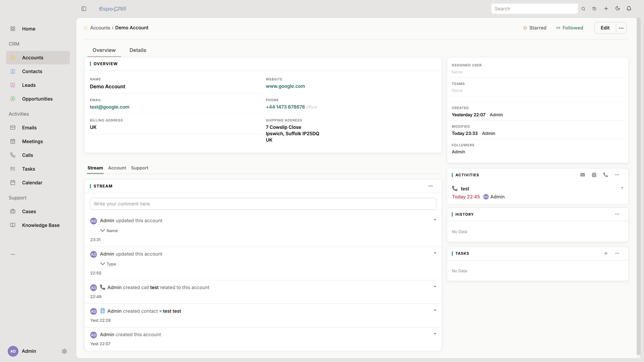644x362 pixels.
Task: Click the plus quick-create icon in top bar
Action: pyautogui.click(x=606, y=9)
